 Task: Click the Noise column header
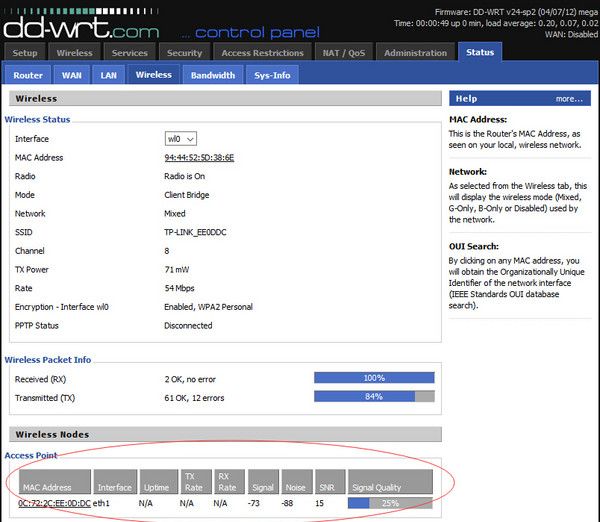click(x=297, y=481)
